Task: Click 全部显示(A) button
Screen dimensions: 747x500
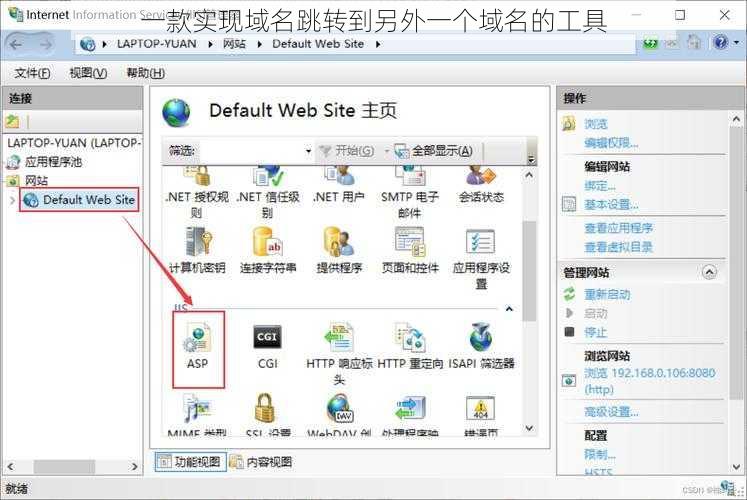Action: tap(434, 151)
